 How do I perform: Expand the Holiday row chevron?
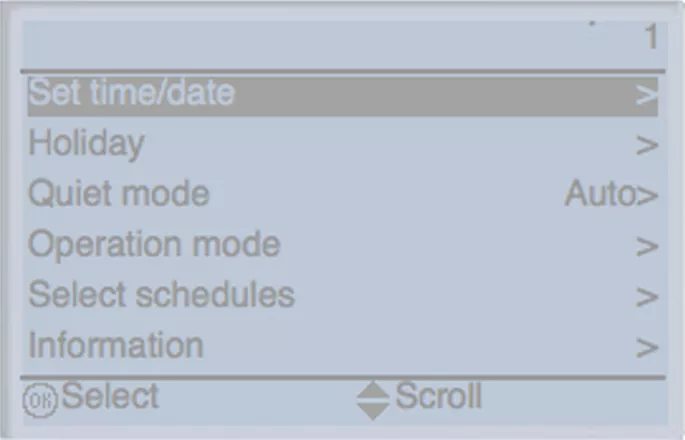pos(647,146)
